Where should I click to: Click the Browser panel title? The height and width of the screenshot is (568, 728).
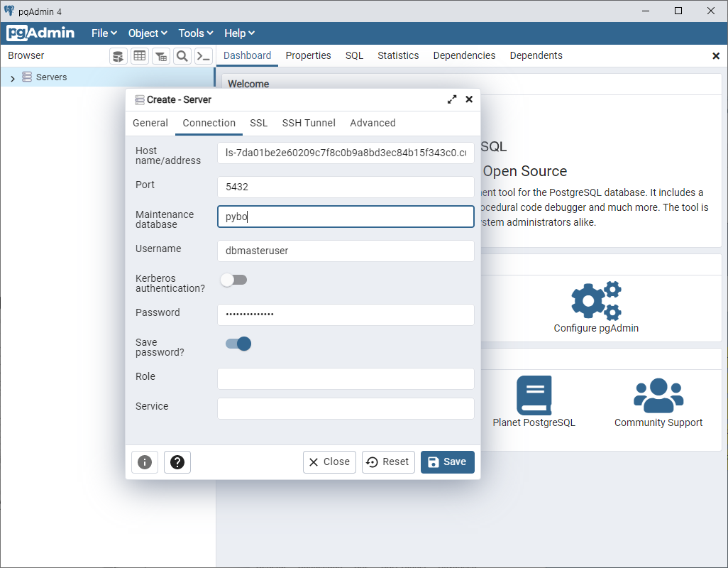(x=26, y=55)
